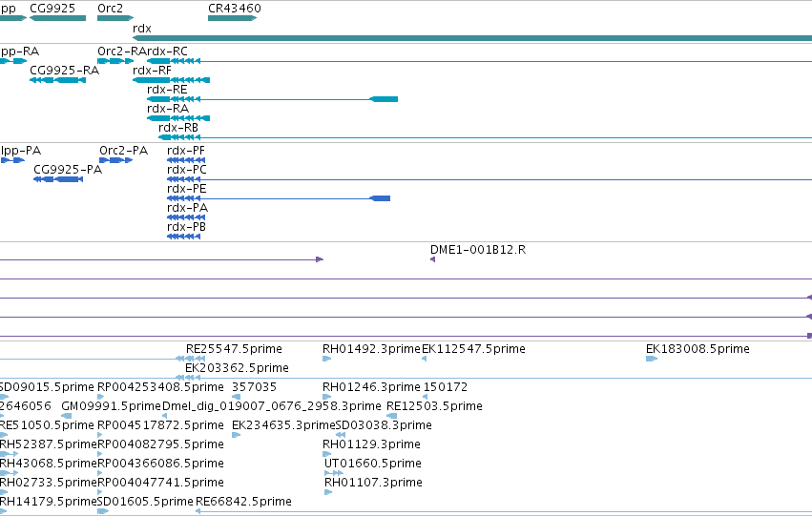Click Dmel_dig_019007_0676_2958.3prime label
The image size is (812, 516).
[x=272, y=406]
